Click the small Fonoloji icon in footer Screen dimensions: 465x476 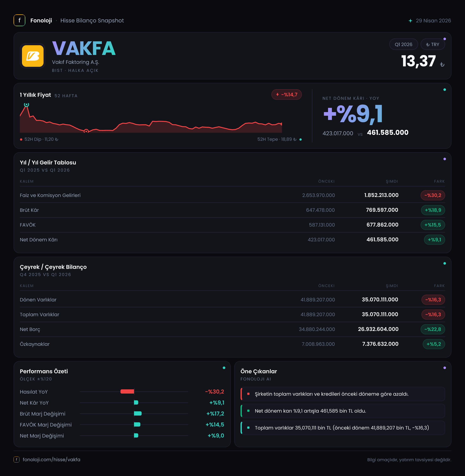(16, 459)
